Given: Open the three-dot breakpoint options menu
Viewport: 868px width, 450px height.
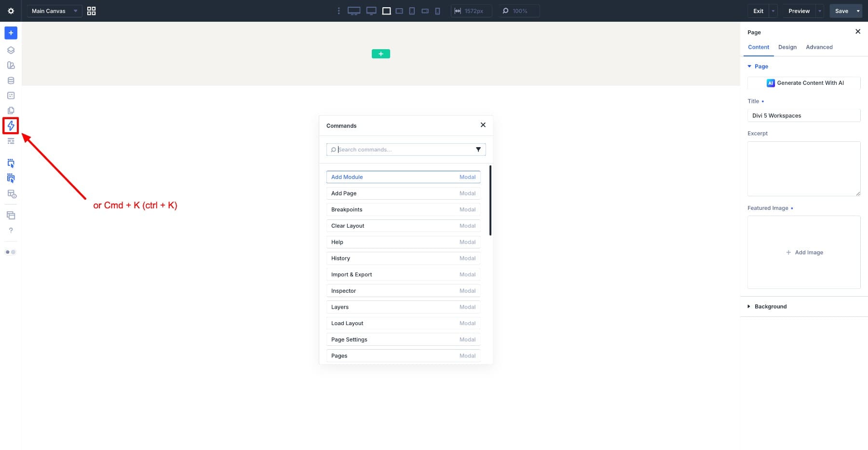Looking at the screenshot, I should pos(339,11).
